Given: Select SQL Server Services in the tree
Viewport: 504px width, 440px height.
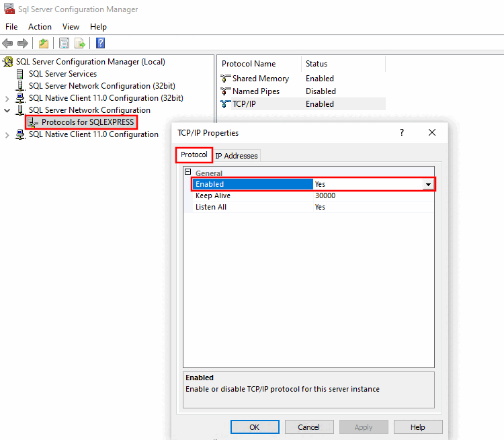Looking at the screenshot, I should pos(62,74).
